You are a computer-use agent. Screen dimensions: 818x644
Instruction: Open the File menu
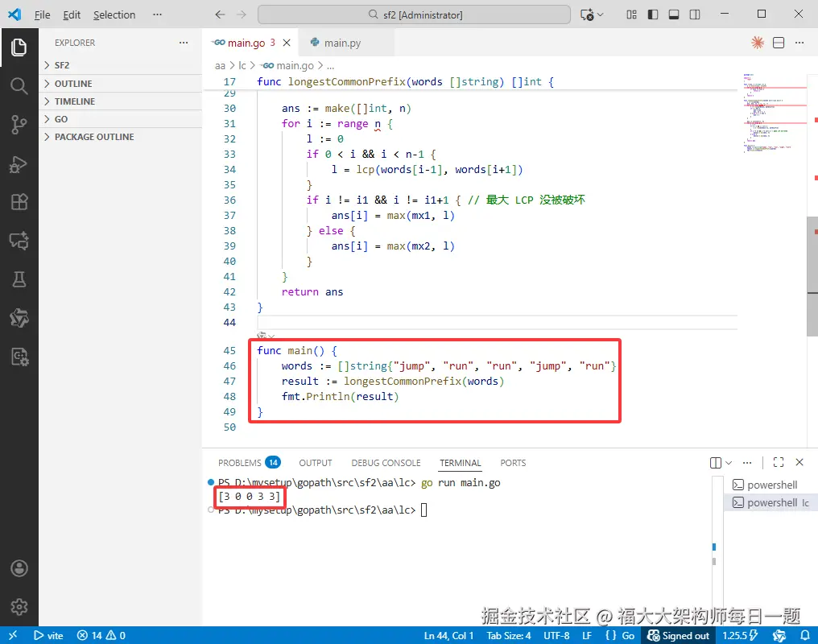click(x=42, y=14)
